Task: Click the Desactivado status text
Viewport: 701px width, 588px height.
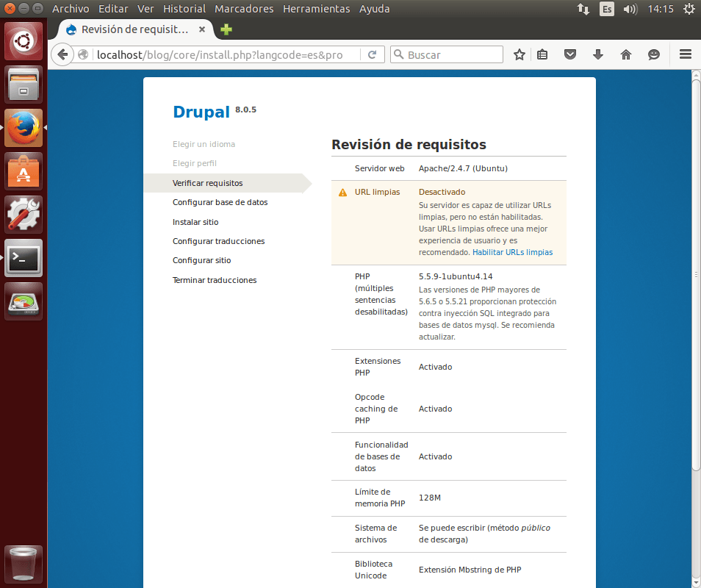Action: [x=442, y=192]
